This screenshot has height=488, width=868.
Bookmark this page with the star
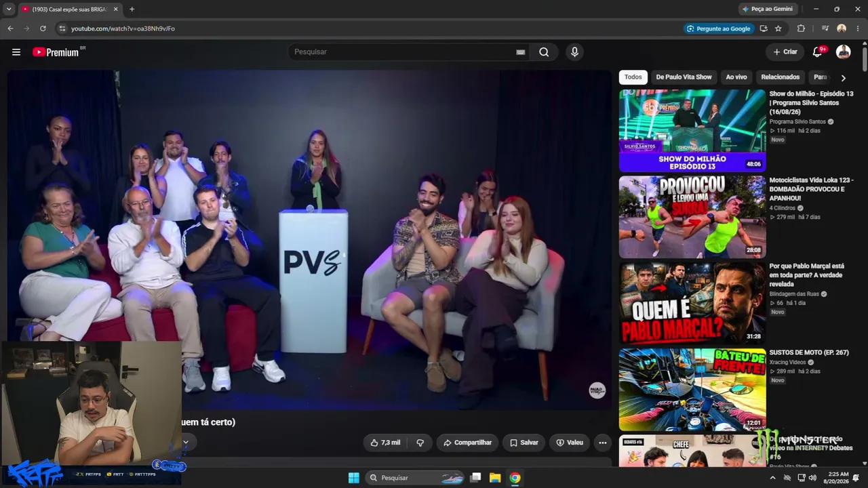[x=778, y=28]
